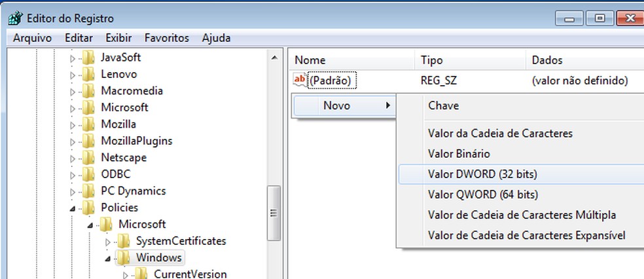Collapse the Windows key
Image resolution: width=644 pixels, height=279 pixels.
[108, 259]
